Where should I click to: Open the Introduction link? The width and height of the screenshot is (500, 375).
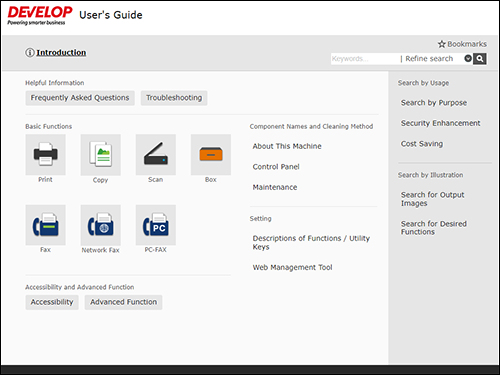click(x=61, y=53)
